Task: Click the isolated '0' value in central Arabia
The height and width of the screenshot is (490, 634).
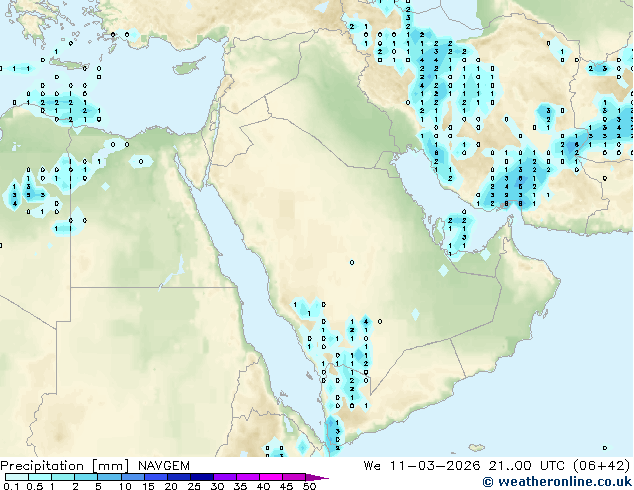Action: pos(352,263)
